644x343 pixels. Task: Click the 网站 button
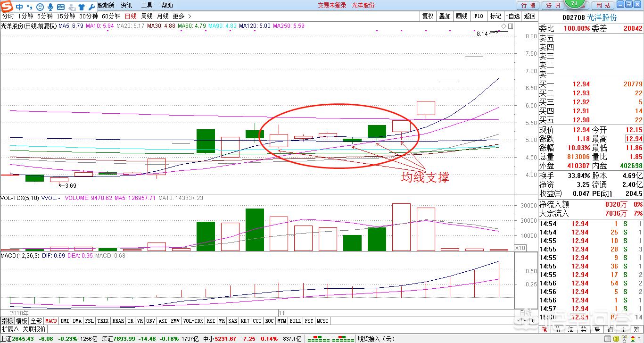603,5
